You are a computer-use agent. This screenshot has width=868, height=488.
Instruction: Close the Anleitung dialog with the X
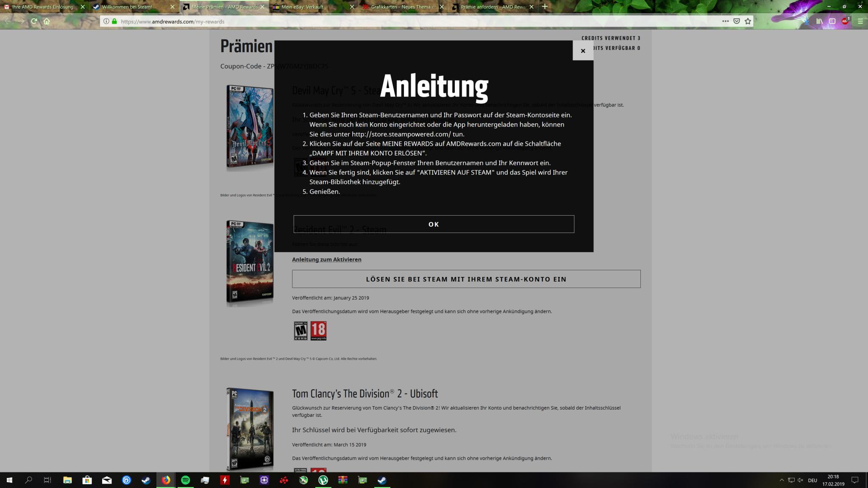(x=583, y=51)
